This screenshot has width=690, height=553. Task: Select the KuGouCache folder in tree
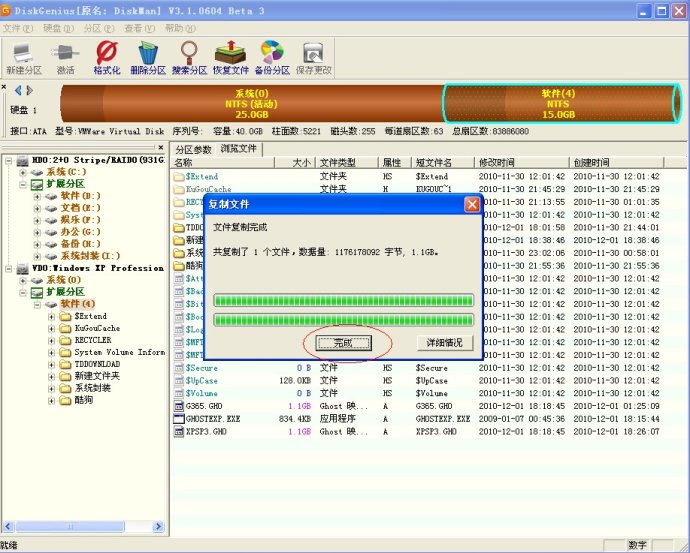coord(97,328)
